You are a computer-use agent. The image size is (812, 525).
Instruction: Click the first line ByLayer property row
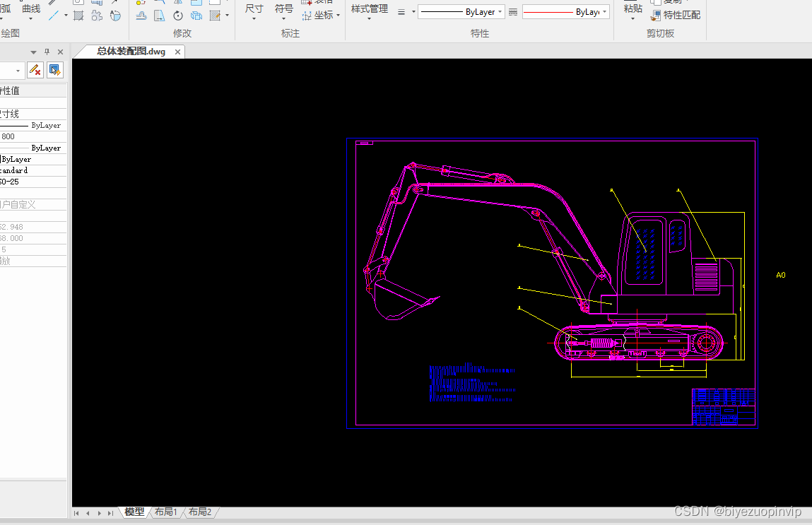(x=33, y=125)
